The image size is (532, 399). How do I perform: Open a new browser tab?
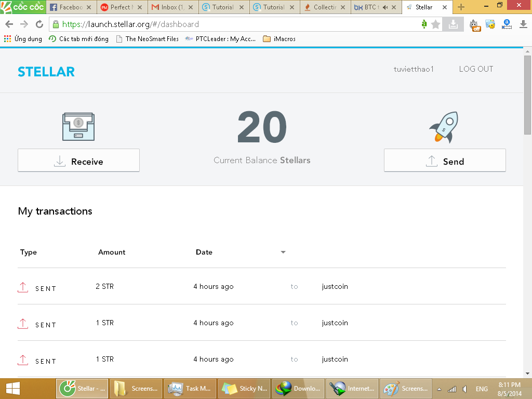[461, 7]
